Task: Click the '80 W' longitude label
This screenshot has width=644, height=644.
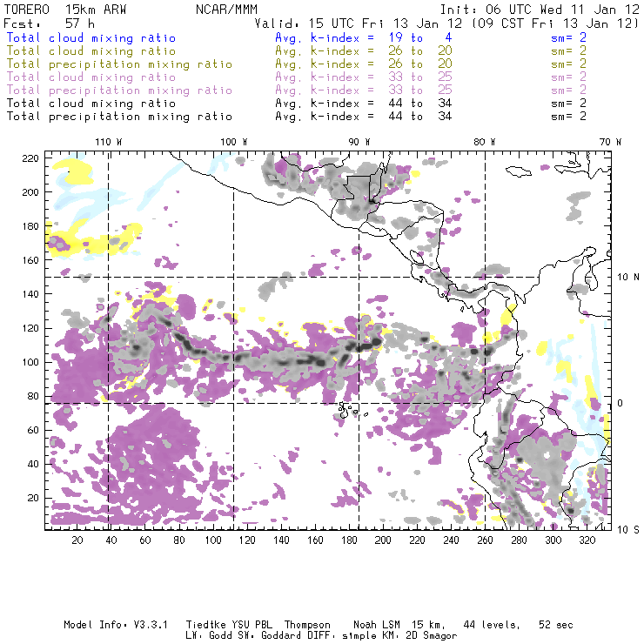Action: pos(484,142)
